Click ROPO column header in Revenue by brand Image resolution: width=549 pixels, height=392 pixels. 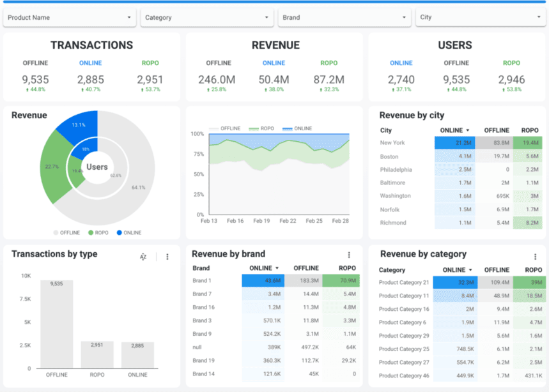tap(347, 268)
